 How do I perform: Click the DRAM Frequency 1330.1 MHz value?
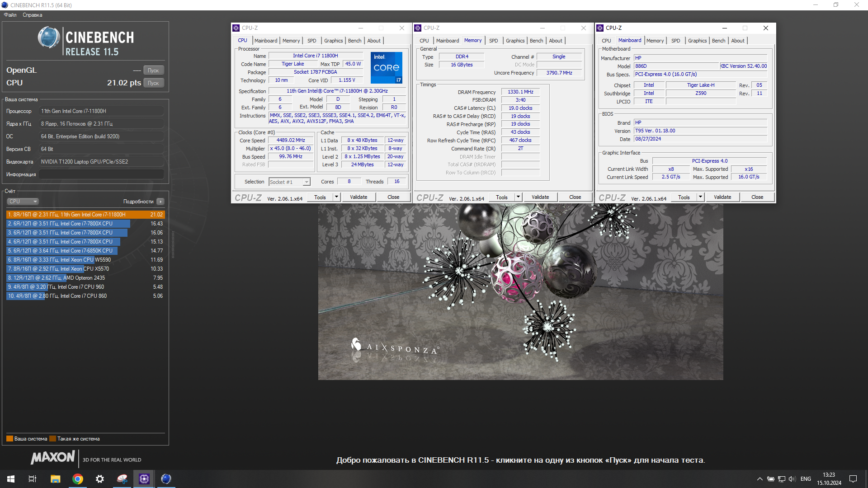click(x=520, y=92)
